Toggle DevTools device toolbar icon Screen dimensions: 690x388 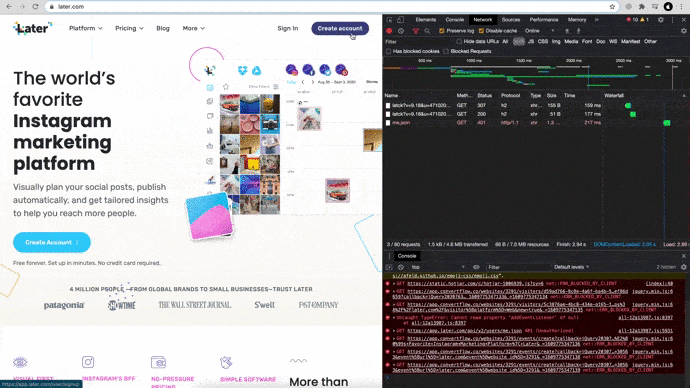(x=400, y=20)
